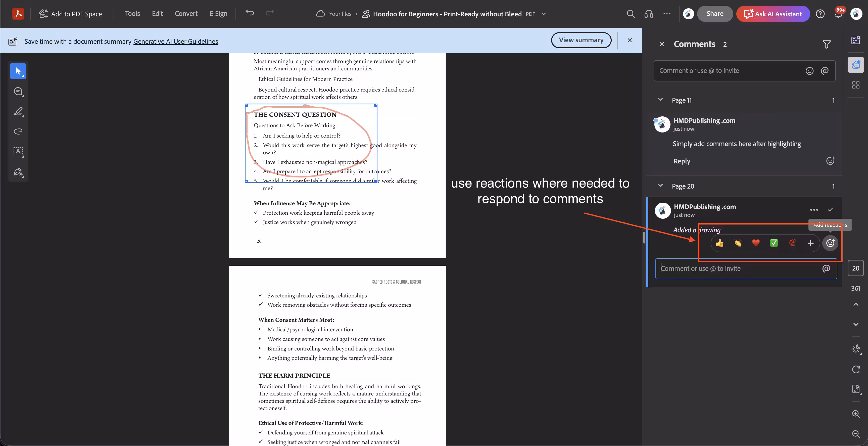The width and height of the screenshot is (868, 446).
Task: React with the thumbs up emoji
Action: pyautogui.click(x=720, y=243)
